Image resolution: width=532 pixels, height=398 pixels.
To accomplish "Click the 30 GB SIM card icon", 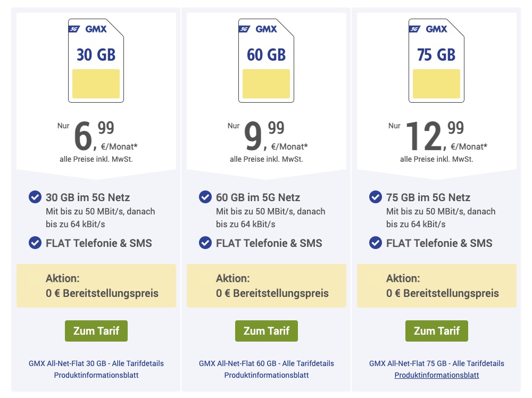I will 96,60.
